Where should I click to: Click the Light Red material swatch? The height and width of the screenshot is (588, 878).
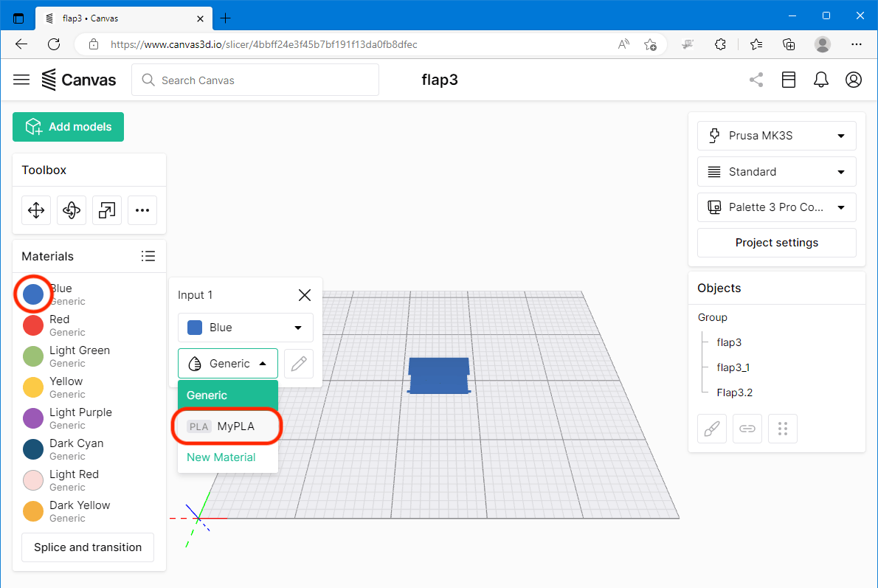point(33,480)
